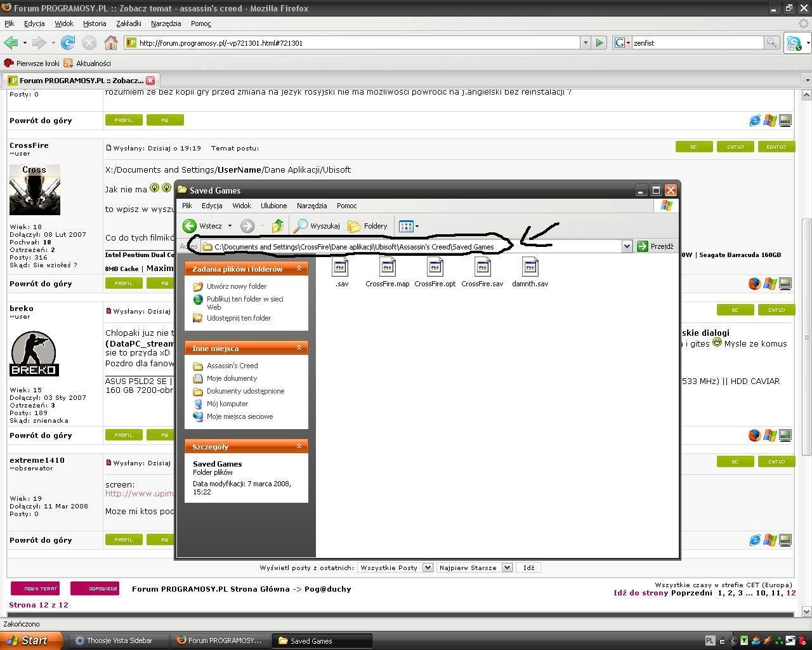Select the damnth.sav file
The height and width of the screenshot is (650, 812).
point(530,273)
